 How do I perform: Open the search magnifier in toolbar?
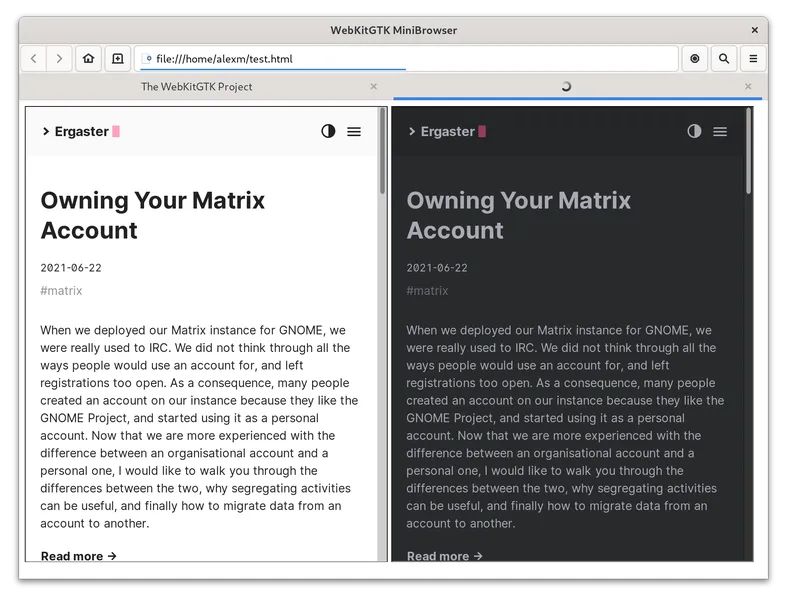coord(724,59)
